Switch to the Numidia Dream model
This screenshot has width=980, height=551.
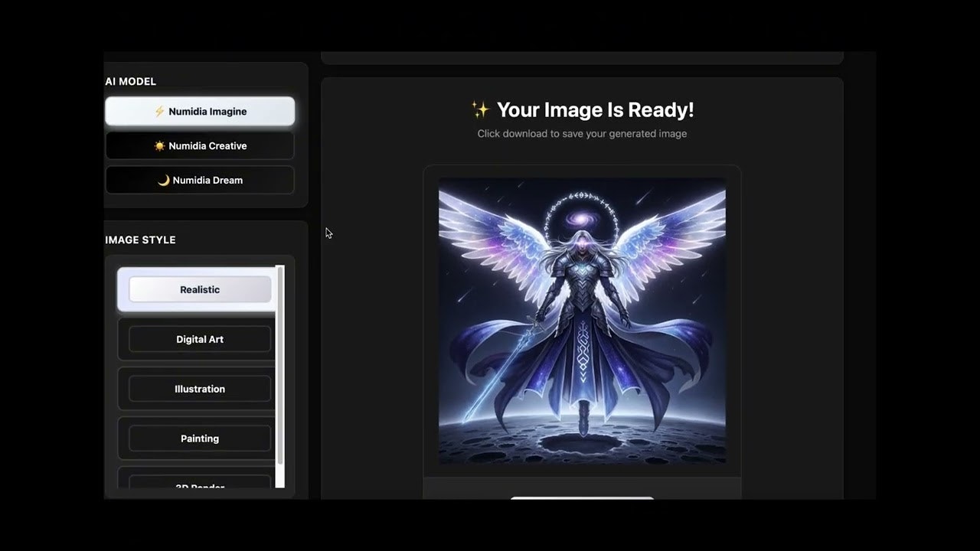[x=200, y=180]
